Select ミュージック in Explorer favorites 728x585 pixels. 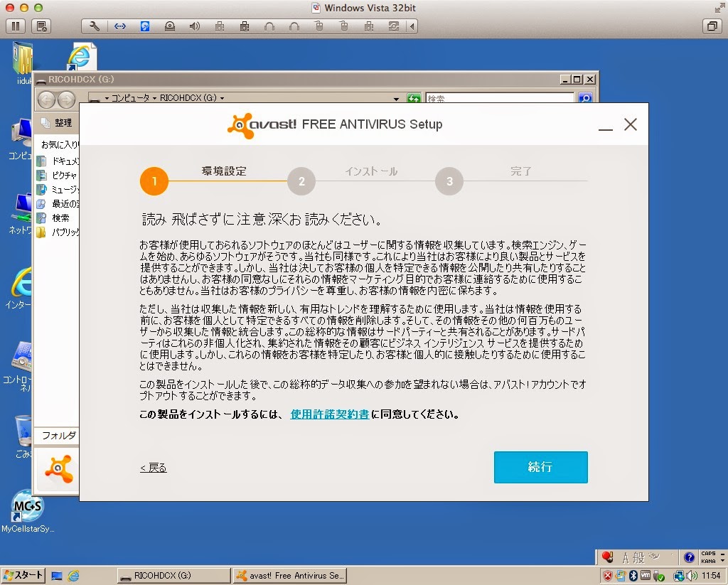point(58,189)
